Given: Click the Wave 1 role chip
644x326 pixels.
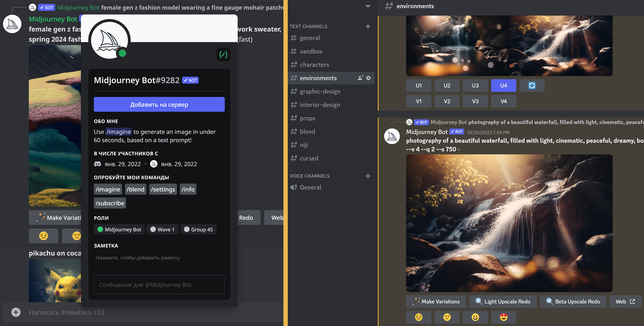Looking at the screenshot, I should 162,229.
